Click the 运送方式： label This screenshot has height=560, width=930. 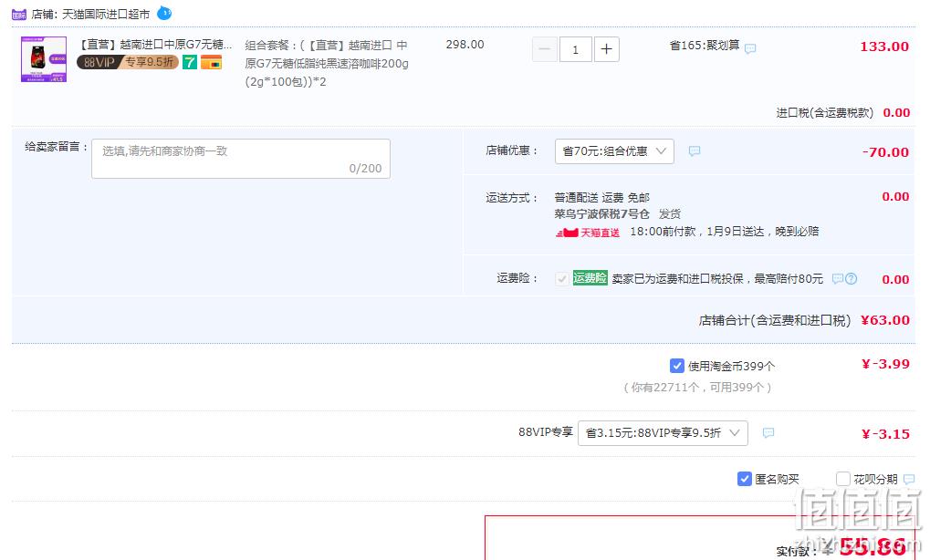512,198
